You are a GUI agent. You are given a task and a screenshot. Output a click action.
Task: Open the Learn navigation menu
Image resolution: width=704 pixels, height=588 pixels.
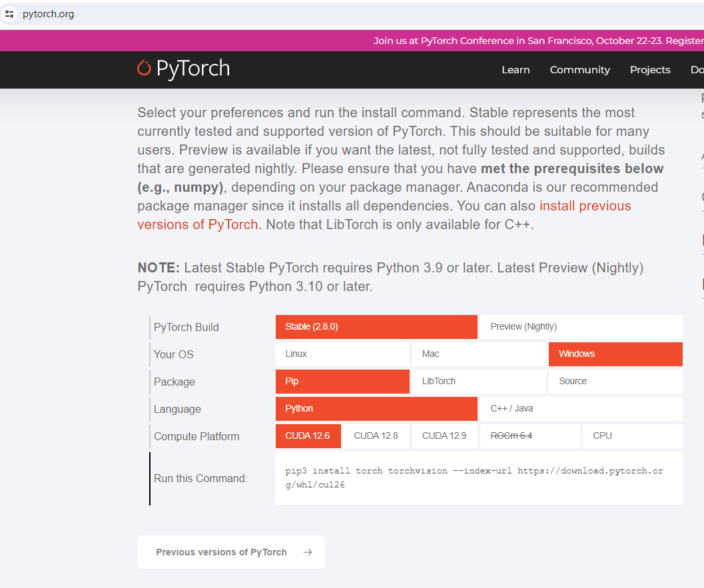click(516, 70)
